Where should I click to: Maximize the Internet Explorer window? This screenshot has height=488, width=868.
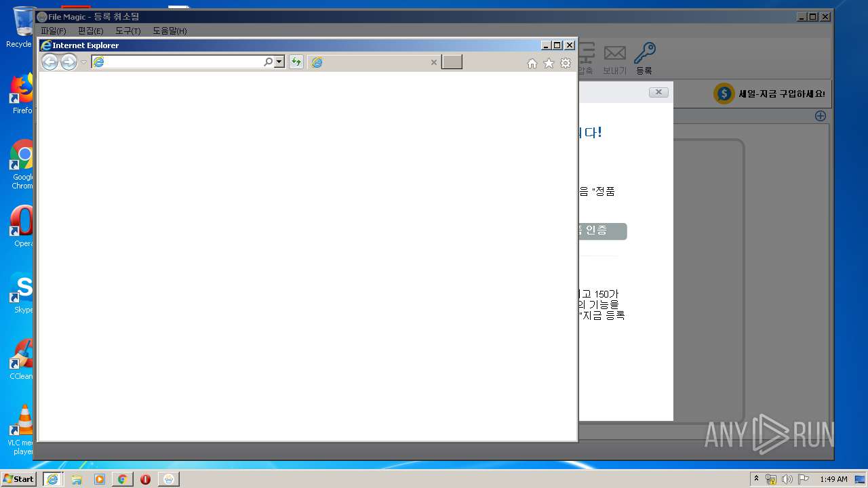tap(557, 45)
